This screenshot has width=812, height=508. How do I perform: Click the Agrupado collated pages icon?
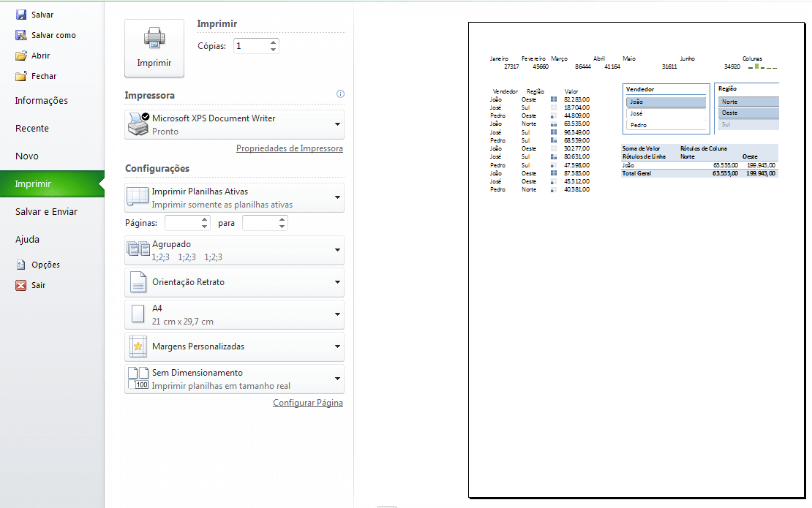[x=138, y=249]
